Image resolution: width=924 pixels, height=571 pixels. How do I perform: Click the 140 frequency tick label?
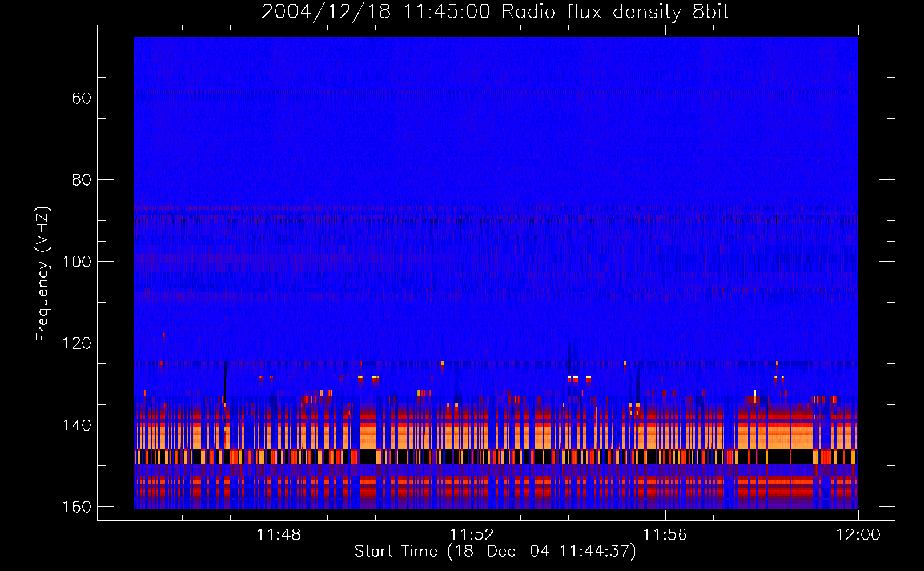(x=77, y=425)
